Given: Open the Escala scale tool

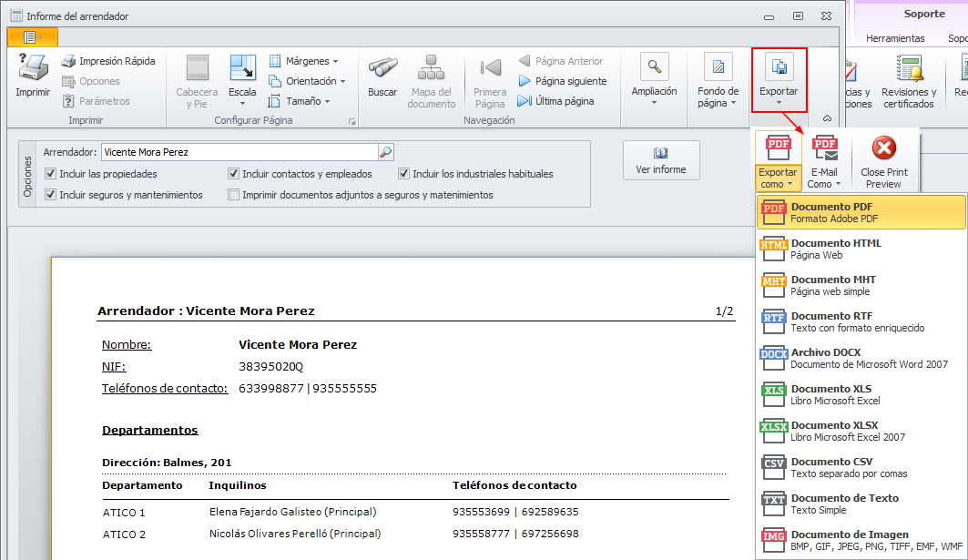Looking at the screenshot, I should click(x=242, y=79).
